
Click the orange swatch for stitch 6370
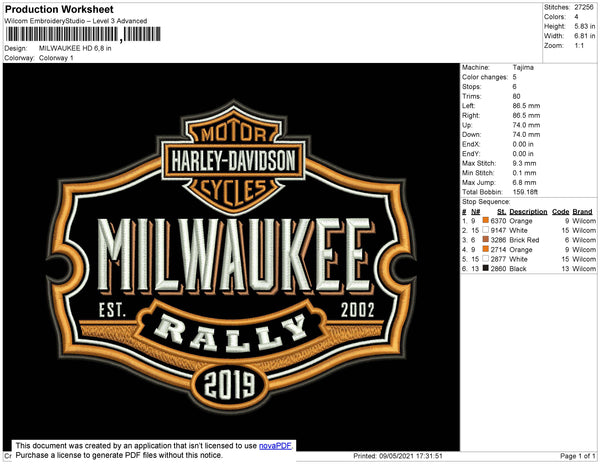[x=486, y=220]
